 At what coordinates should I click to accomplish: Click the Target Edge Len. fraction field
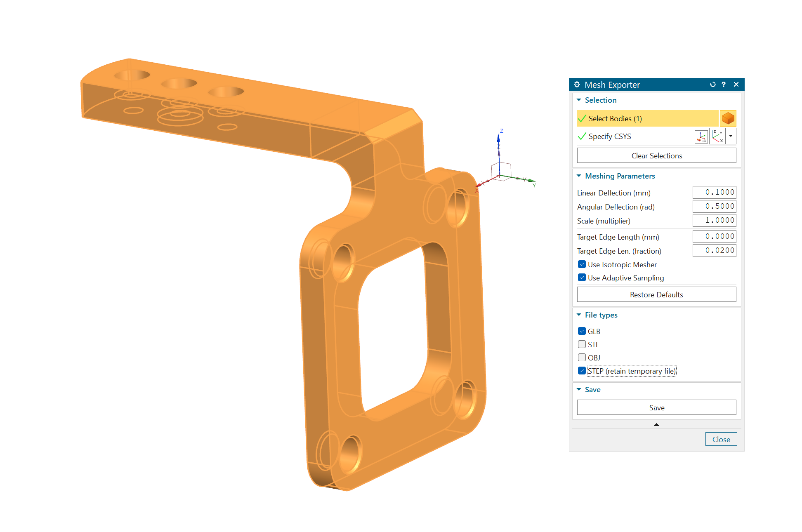point(714,250)
